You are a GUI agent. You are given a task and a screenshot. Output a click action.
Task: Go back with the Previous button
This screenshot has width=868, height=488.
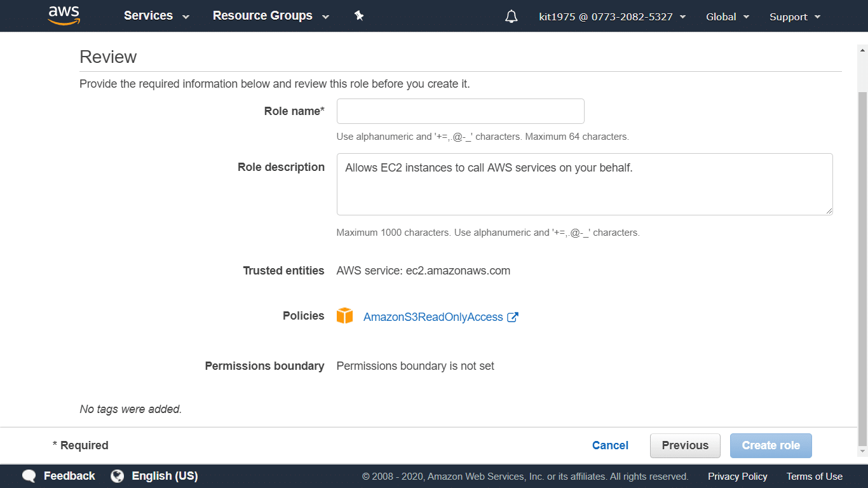[685, 445]
